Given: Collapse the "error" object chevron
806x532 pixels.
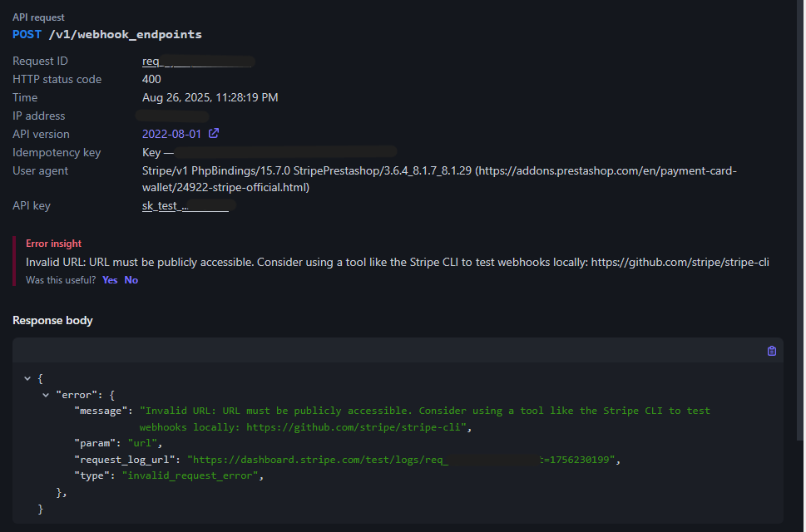Looking at the screenshot, I should (x=45, y=395).
